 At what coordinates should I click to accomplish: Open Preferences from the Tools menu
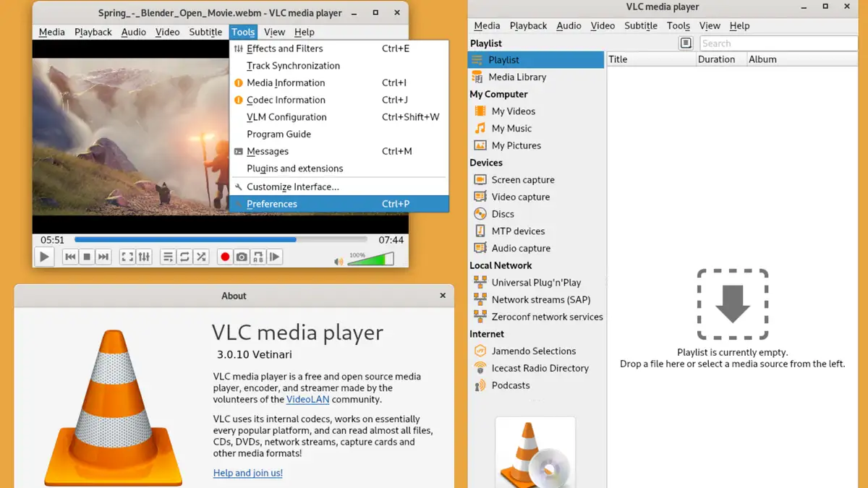point(339,204)
